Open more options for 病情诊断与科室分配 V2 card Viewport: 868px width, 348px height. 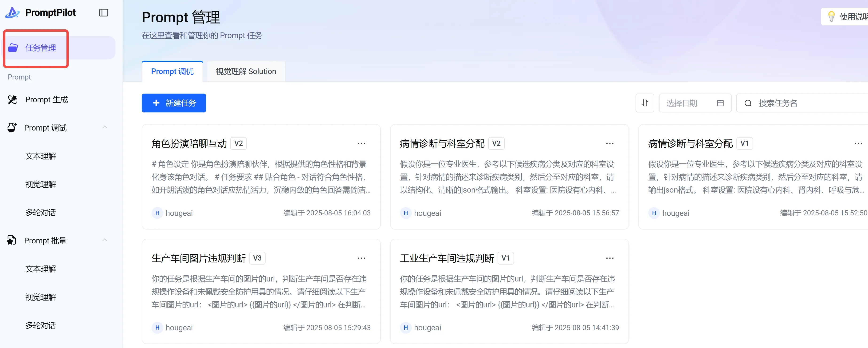point(609,143)
